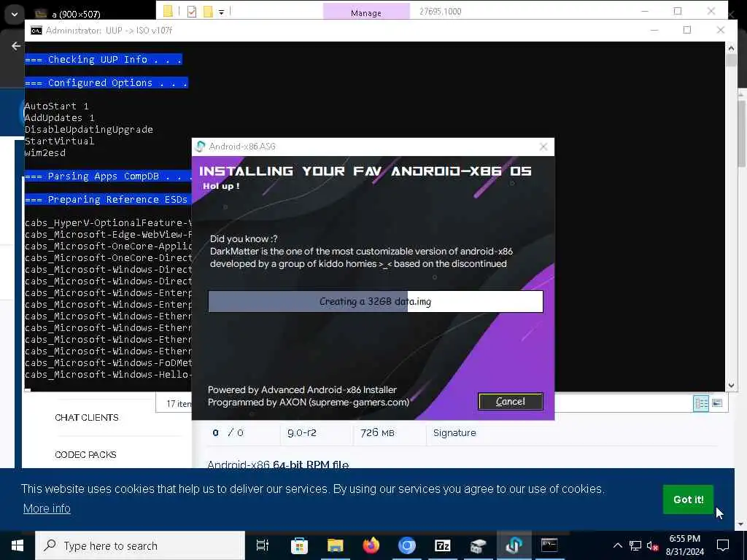Click the Properties checkmark icon in Explorer toolbar

tap(192, 12)
